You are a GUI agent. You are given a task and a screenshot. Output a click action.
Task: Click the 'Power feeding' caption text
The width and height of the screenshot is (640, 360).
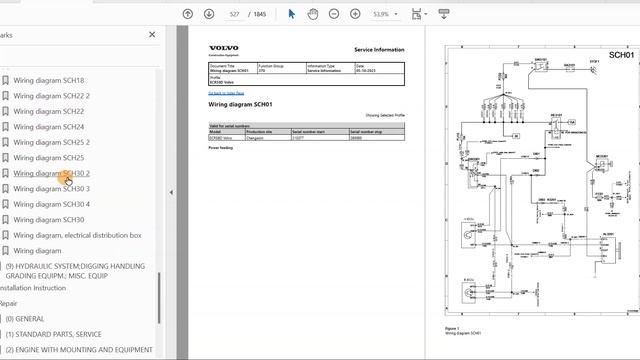(x=220, y=148)
